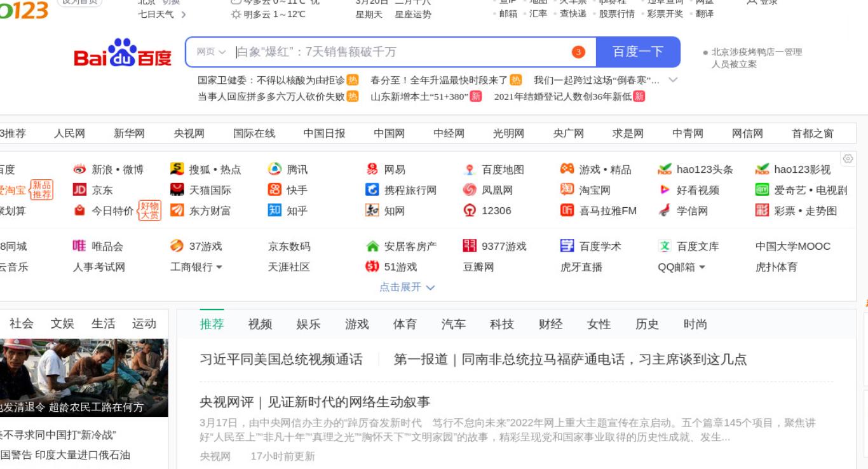The image size is (868, 469).
Task: Open the 工商银行 dropdown arrow
Action: (x=219, y=268)
